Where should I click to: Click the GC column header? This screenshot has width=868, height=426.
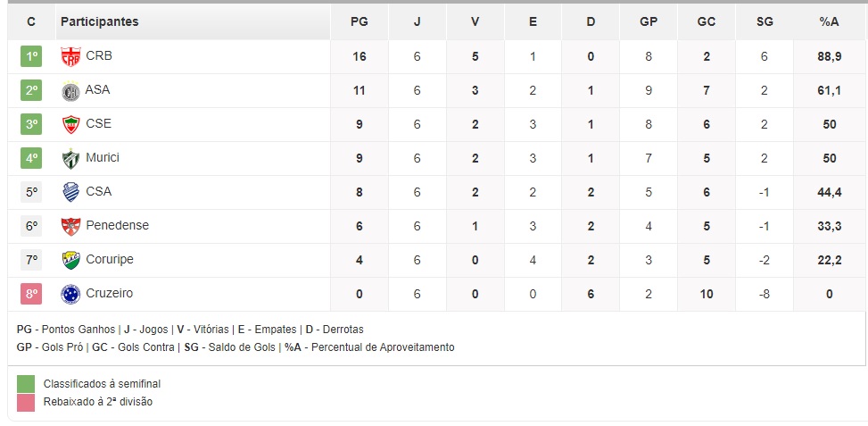[707, 21]
